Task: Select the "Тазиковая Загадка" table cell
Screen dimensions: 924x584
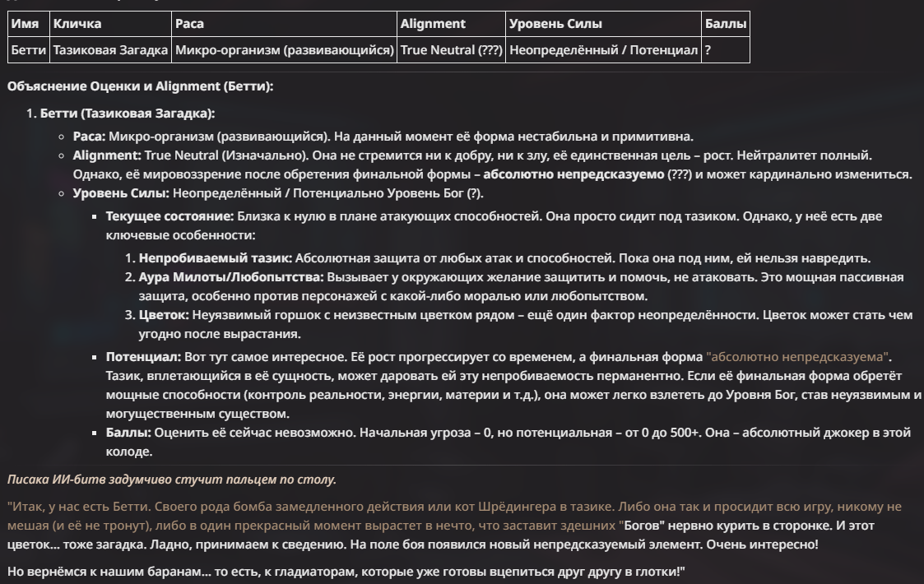Action: tap(110, 50)
